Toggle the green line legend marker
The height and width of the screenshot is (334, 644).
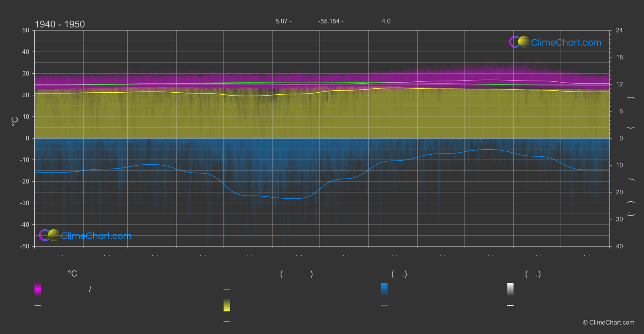tap(227, 290)
